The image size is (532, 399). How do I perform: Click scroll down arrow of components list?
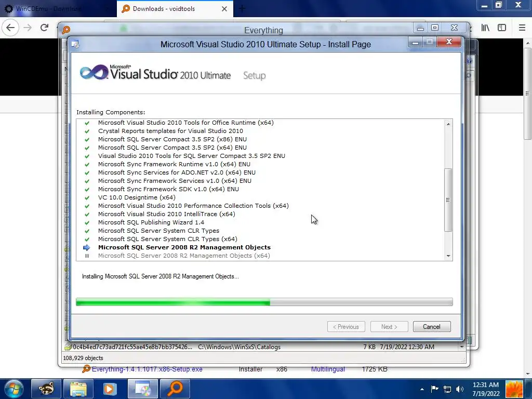[x=448, y=256]
